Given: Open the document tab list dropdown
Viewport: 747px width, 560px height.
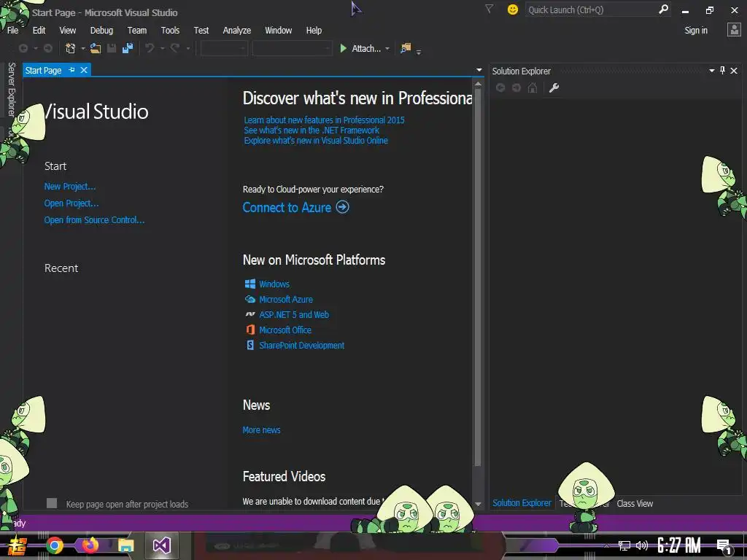Looking at the screenshot, I should point(479,70).
